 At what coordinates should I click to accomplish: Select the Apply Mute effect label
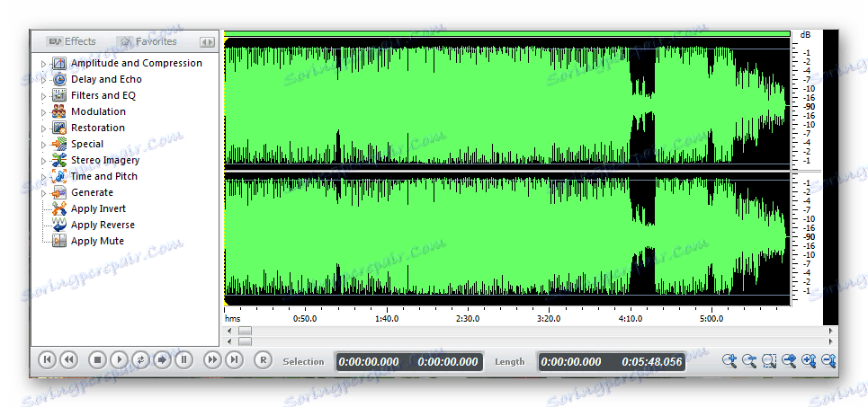coord(97,241)
